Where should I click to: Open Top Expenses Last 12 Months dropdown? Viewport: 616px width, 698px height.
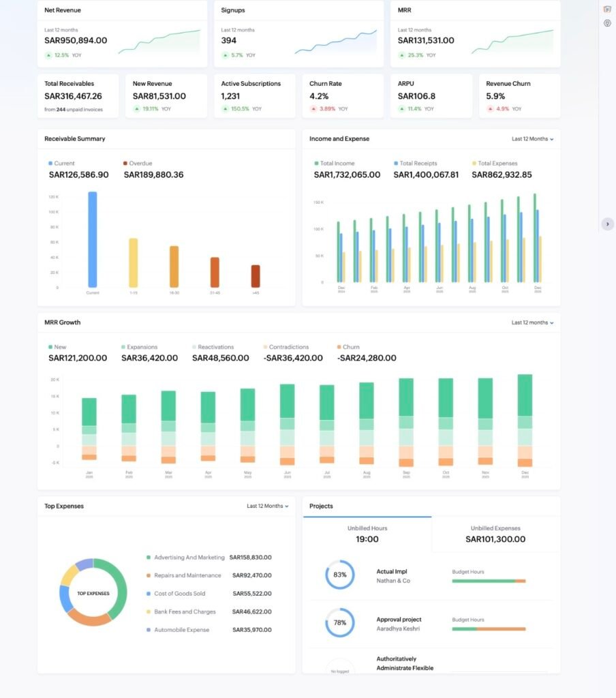[x=267, y=506]
